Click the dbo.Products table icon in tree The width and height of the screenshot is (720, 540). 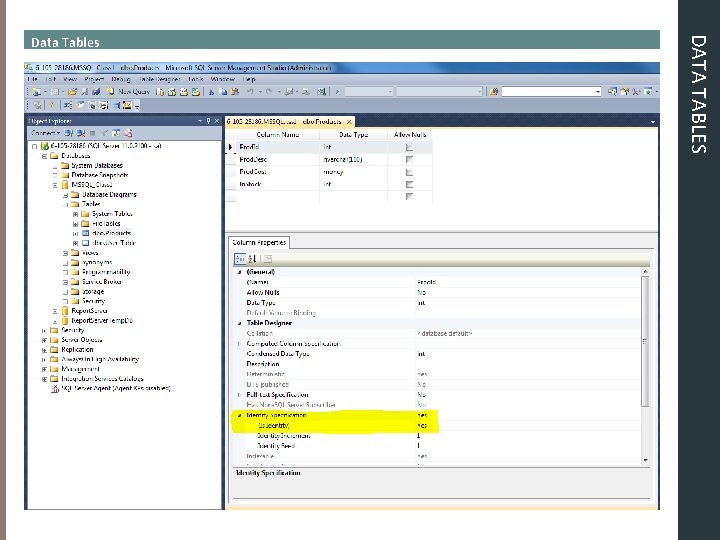85,233
